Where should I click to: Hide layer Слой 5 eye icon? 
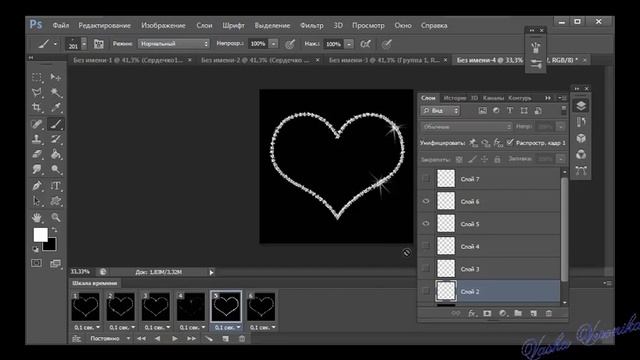pos(426,224)
